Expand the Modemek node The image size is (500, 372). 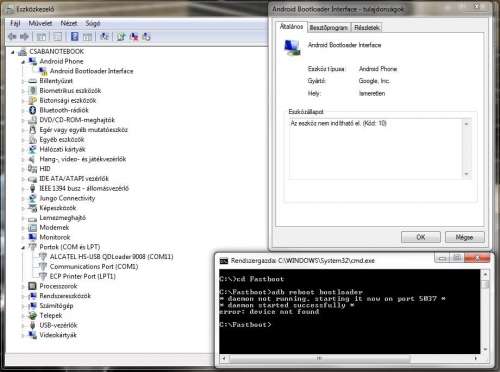coord(23,228)
